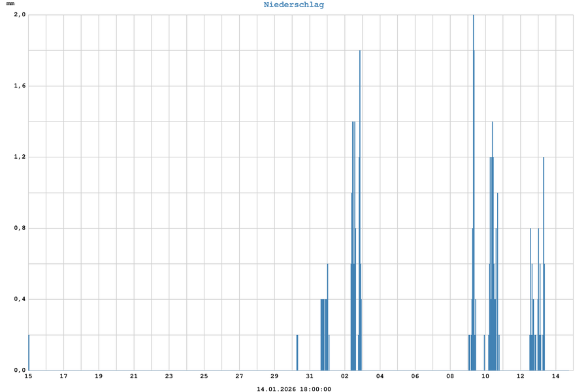
Task: Click x-axis date label 15
Action: click(28, 376)
